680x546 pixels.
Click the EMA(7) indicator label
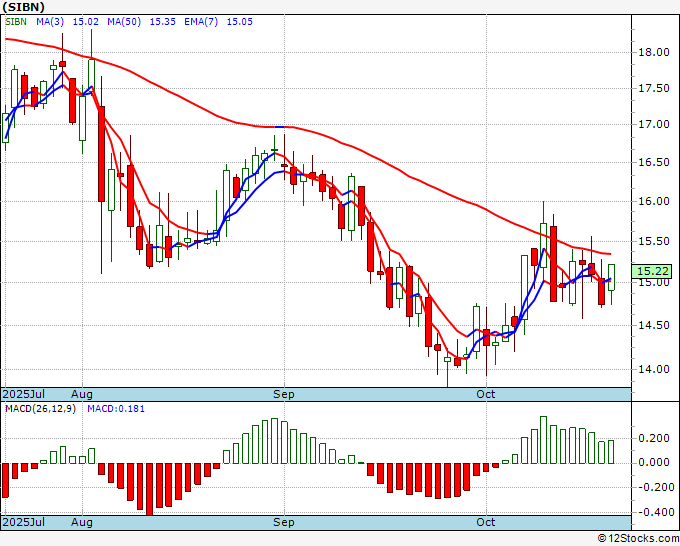coord(201,22)
